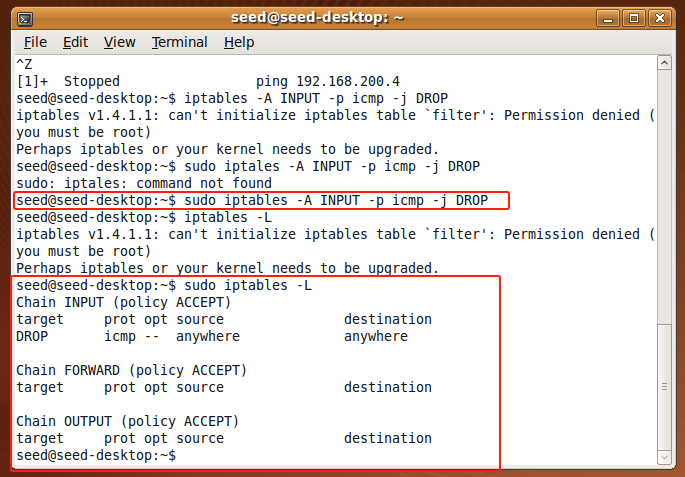Maximize the terminal window

634,18
